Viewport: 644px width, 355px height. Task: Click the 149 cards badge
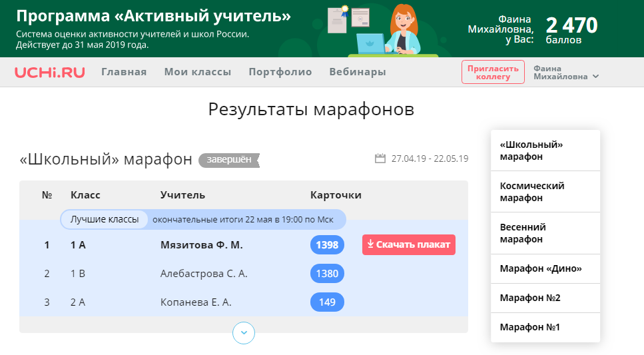[x=327, y=302]
